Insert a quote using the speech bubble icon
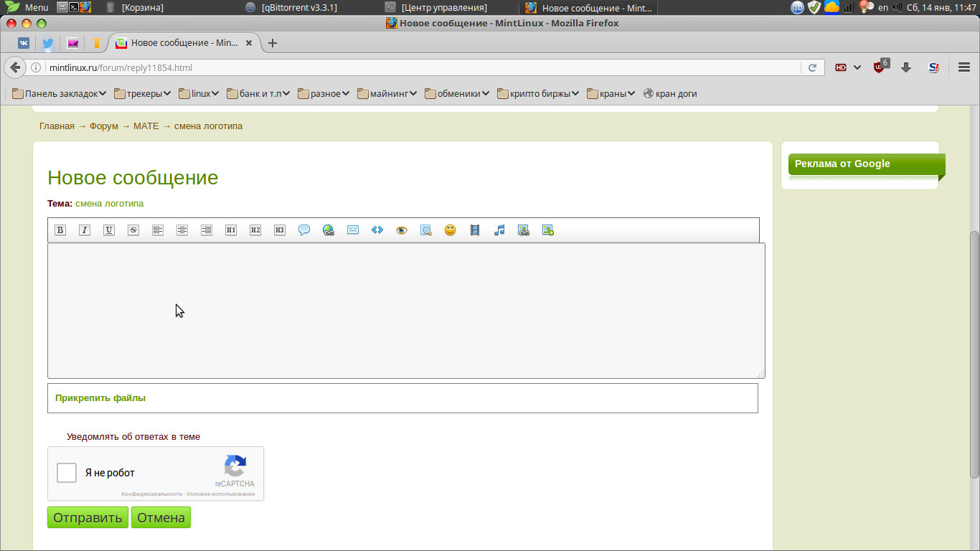The height and width of the screenshot is (551, 980). pyautogui.click(x=304, y=230)
